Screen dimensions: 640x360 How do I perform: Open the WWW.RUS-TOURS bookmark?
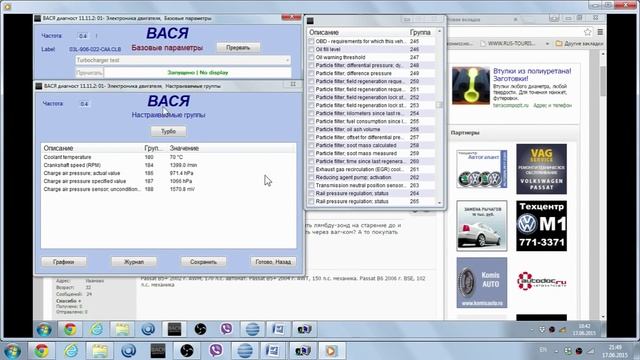(507, 43)
